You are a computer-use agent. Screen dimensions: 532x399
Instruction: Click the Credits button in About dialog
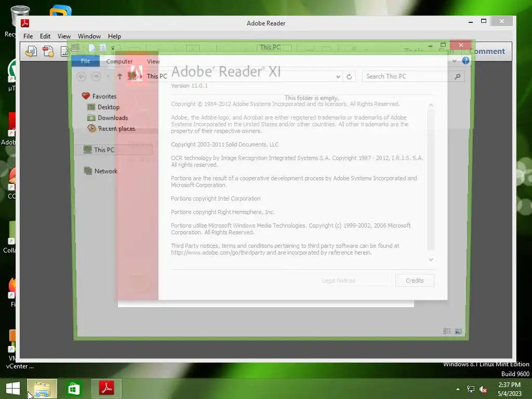(x=415, y=281)
